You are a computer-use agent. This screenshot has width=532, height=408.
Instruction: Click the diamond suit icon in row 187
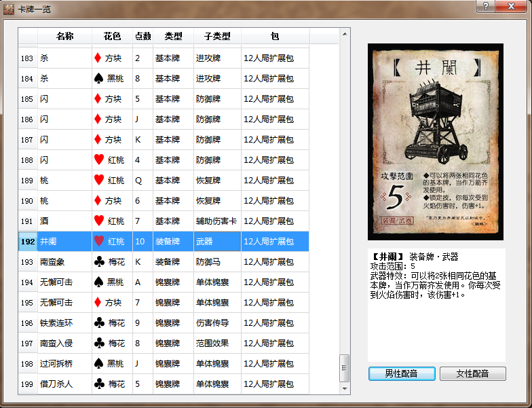pos(98,140)
